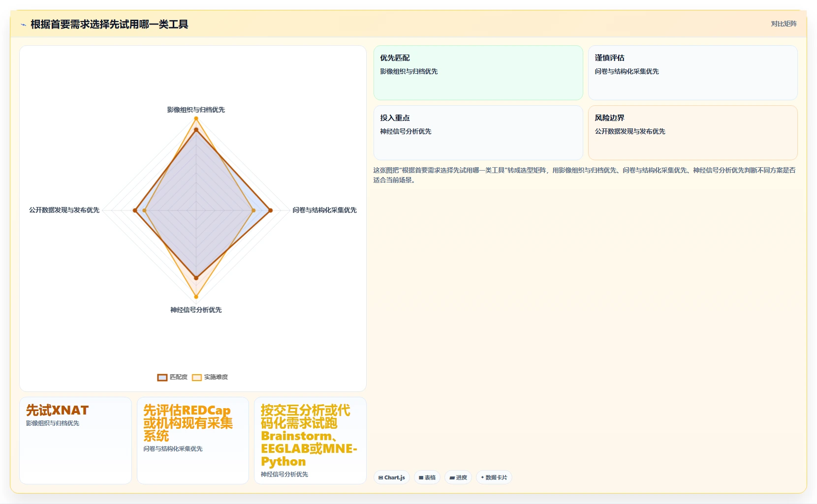This screenshot has width=817, height=504.
Task: Open the 先试XNAT recommendation card
Action: pos(75,441)
